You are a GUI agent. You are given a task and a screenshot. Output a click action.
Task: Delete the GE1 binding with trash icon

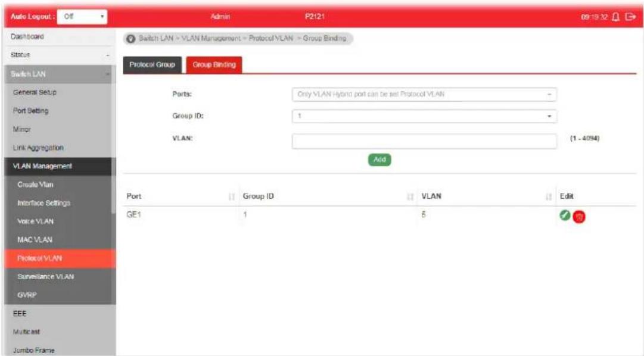click(x=579, y=217)
